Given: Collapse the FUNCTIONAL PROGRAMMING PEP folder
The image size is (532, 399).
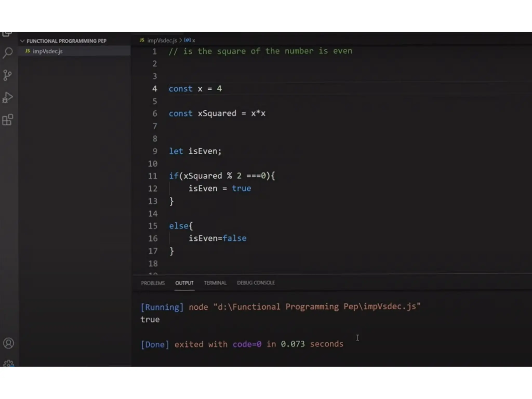Looking at the screenshot, I should 22,41.
